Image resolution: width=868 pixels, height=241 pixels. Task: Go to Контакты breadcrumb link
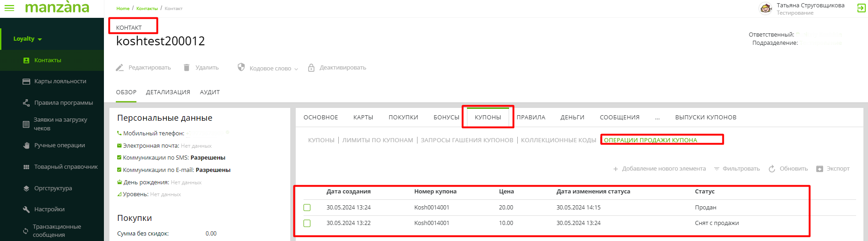point(146,9)
